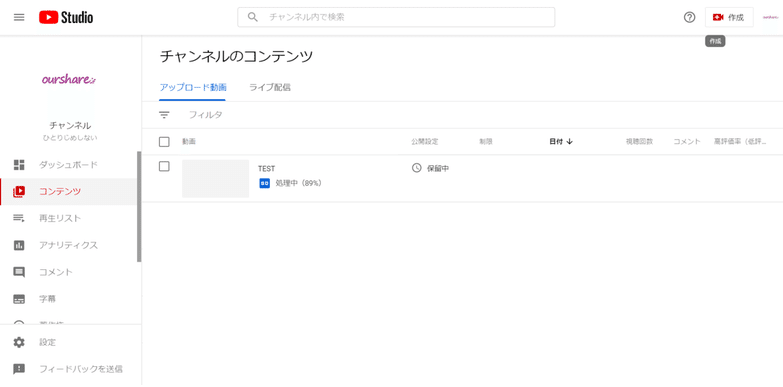The image size is (783, 387).
Task: Click the YouTube Studio logo
Action: click(x=66, y=17)
